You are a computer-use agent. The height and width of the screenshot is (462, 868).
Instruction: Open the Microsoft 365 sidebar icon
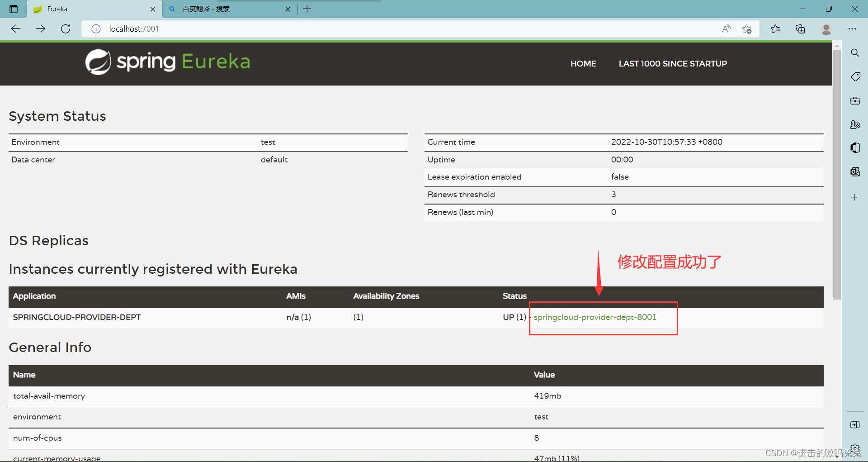855,148
